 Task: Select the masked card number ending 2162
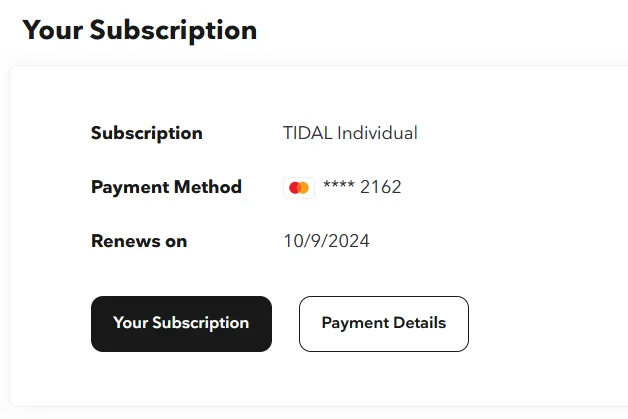362,187
